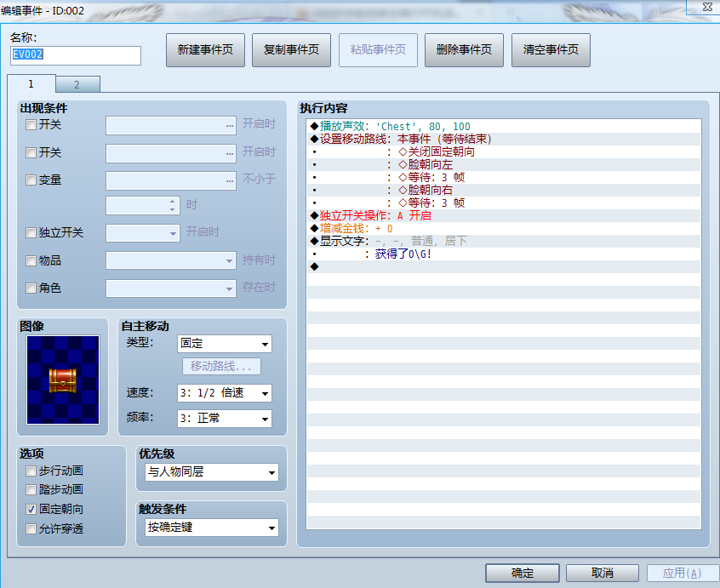
Task: Click the variable value stepper arrows
Action: pos(172,205)
